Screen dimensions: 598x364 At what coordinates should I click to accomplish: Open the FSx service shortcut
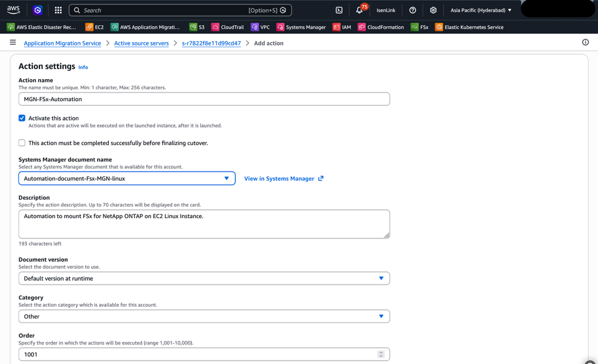click(419, 27)
